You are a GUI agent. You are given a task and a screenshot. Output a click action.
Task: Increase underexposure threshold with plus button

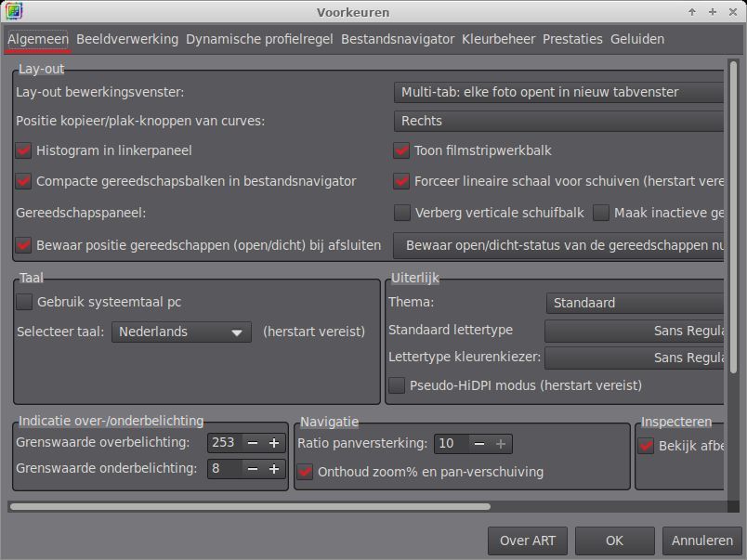coord(274,469)
